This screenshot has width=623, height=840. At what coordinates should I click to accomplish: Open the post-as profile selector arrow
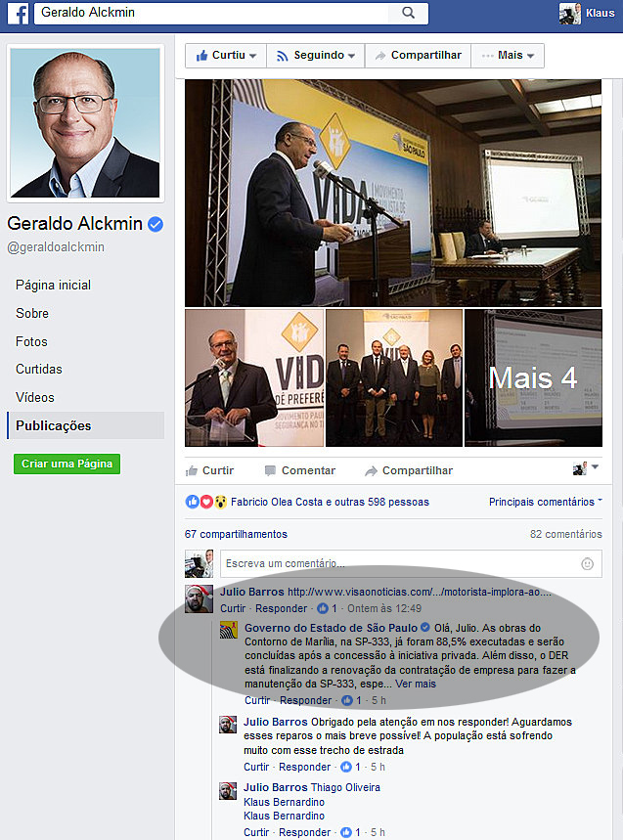pos(595,467)
